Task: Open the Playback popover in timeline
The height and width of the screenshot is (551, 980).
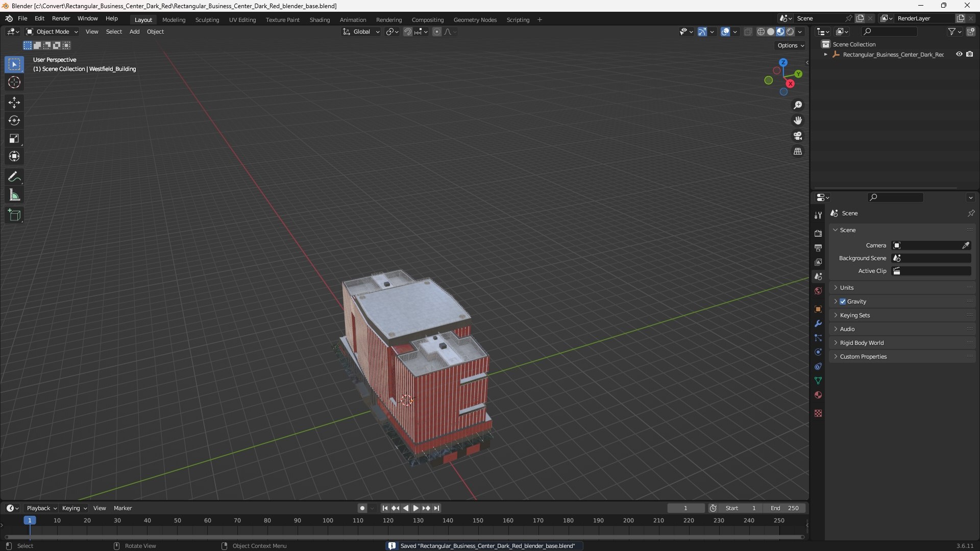Action: (x=41, y=508)
